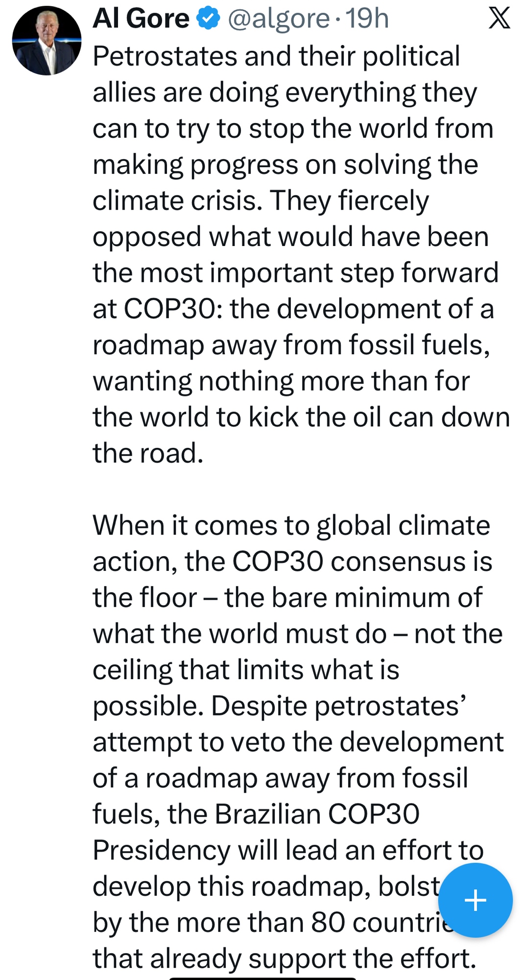Tap the 19h post timestamp
The height and width of the screenshot is (980, 525).
pos(367,19)
